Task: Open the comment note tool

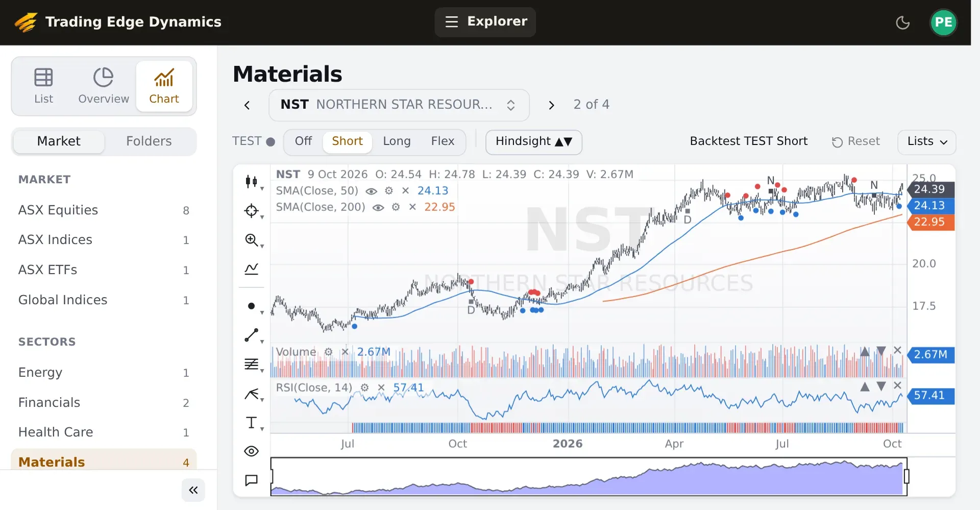Action: click(251, 480)
